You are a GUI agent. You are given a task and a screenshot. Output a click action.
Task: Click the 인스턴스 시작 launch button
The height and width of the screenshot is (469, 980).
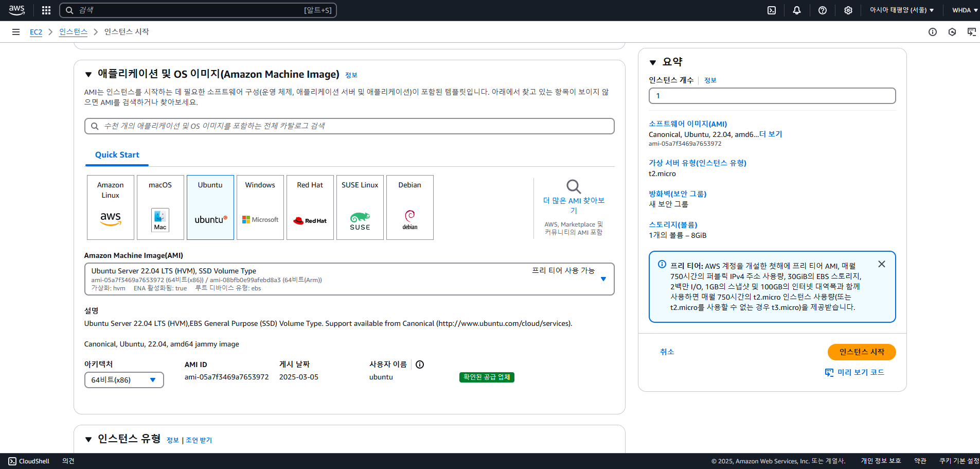click(862, 352)
